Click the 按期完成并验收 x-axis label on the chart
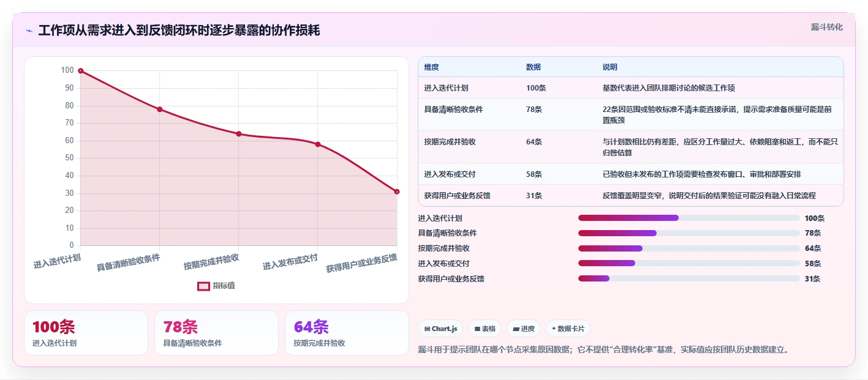This screenshot has width=868, height=380. (211, 261)
